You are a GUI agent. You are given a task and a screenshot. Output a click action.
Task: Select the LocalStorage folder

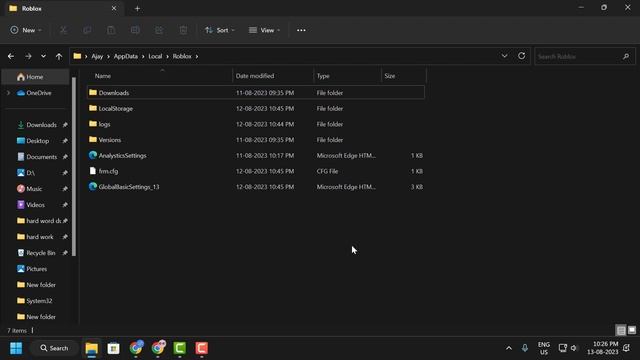[256, 109]
